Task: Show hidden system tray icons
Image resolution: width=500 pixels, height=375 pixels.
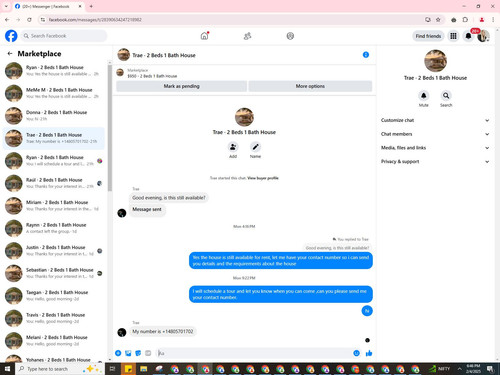Action: click(459, 369)
